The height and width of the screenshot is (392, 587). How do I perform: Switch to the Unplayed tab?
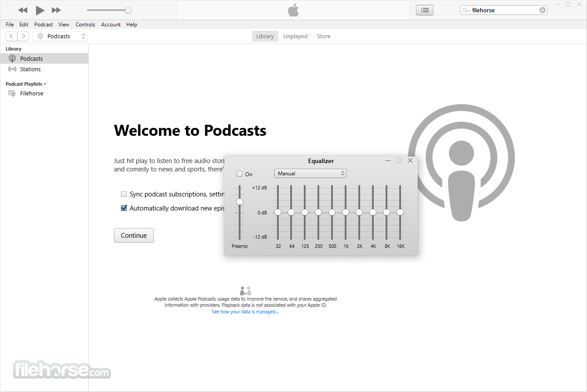coord(295,36)
